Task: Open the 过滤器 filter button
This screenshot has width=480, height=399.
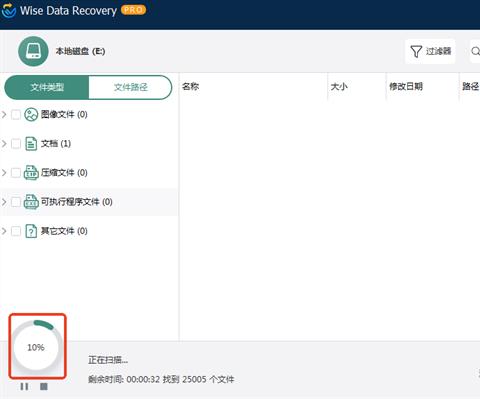Action: tap(430, 51)
